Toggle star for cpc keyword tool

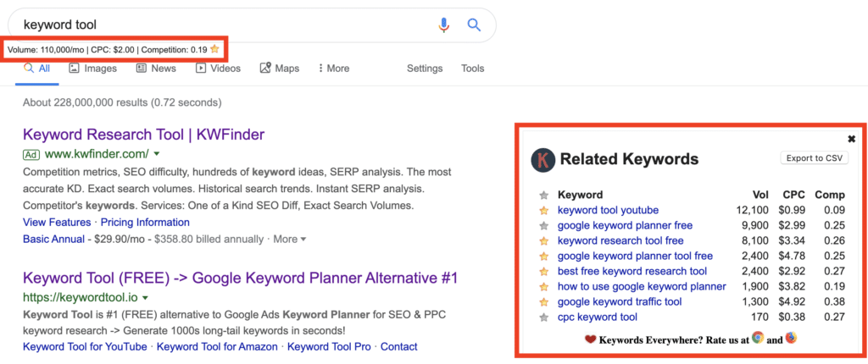click(x=543, y=317)
